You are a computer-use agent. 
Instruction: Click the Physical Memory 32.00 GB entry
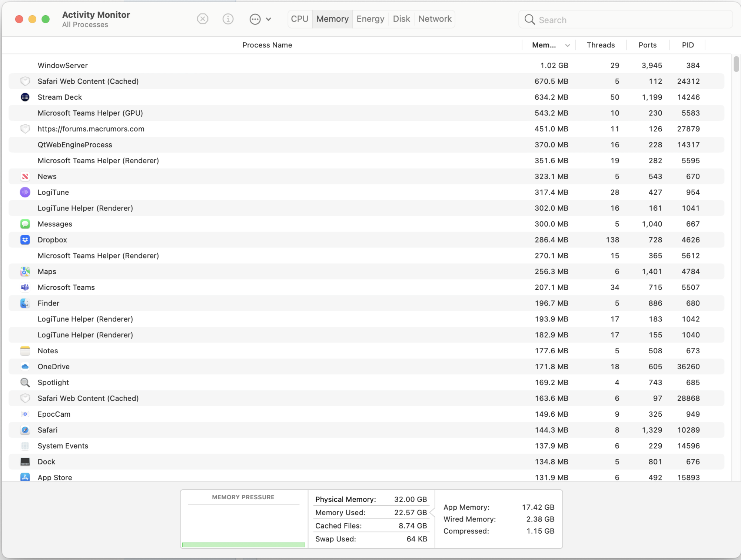[x=371, y=499]
